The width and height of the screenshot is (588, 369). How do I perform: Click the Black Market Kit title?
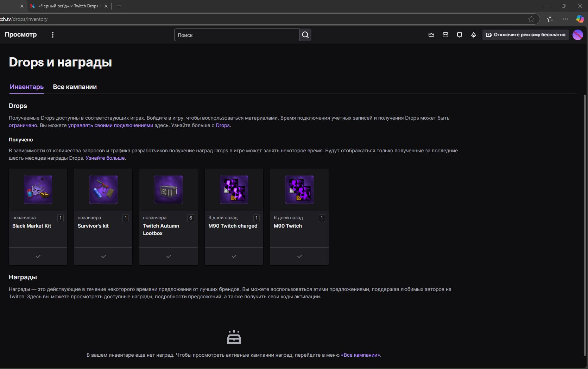point(32,226)
